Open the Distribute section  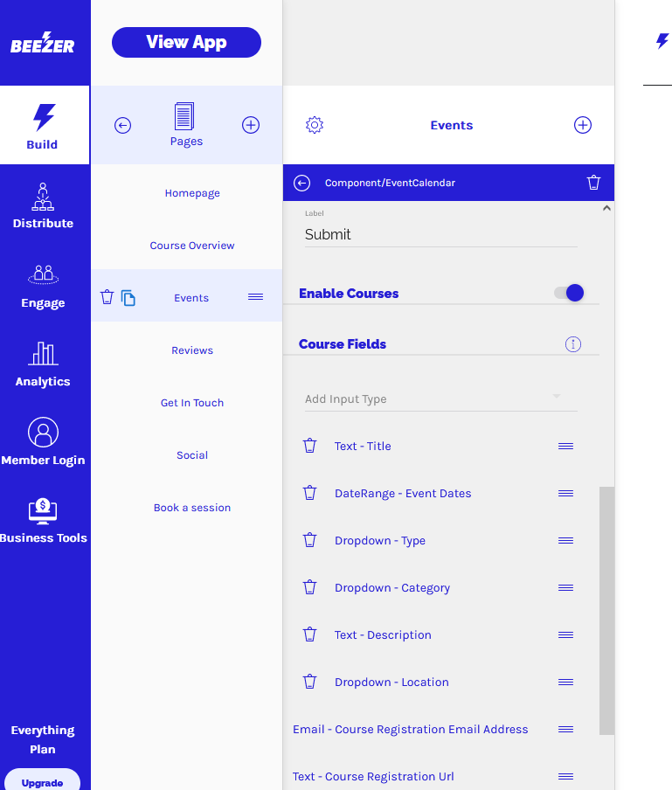click(x=43, y=206)
